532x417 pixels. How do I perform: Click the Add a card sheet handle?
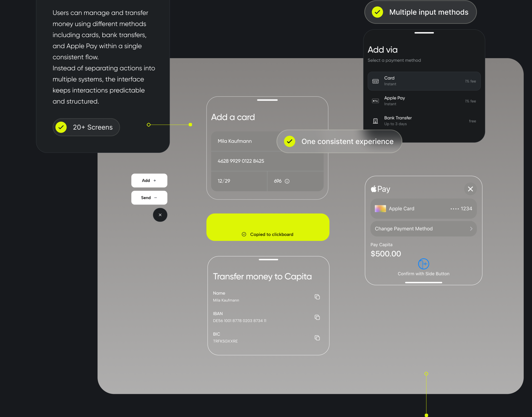[267, 100]
